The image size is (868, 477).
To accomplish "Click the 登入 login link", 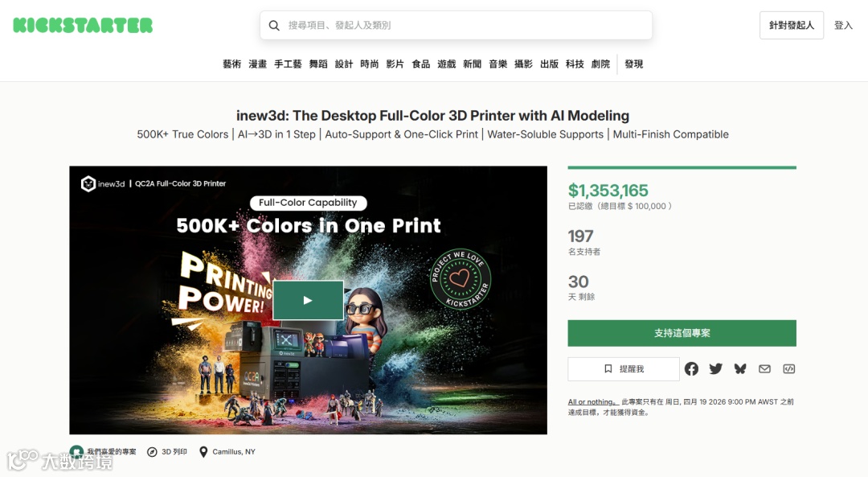I will (843, 26).
